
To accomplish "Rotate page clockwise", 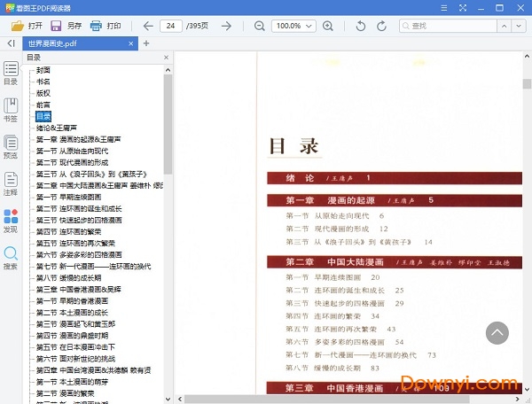I will pos(382,26).
